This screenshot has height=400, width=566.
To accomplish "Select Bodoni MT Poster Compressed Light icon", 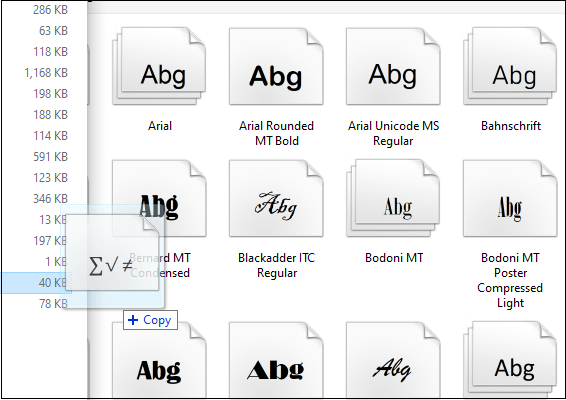I will coord(510,199).
